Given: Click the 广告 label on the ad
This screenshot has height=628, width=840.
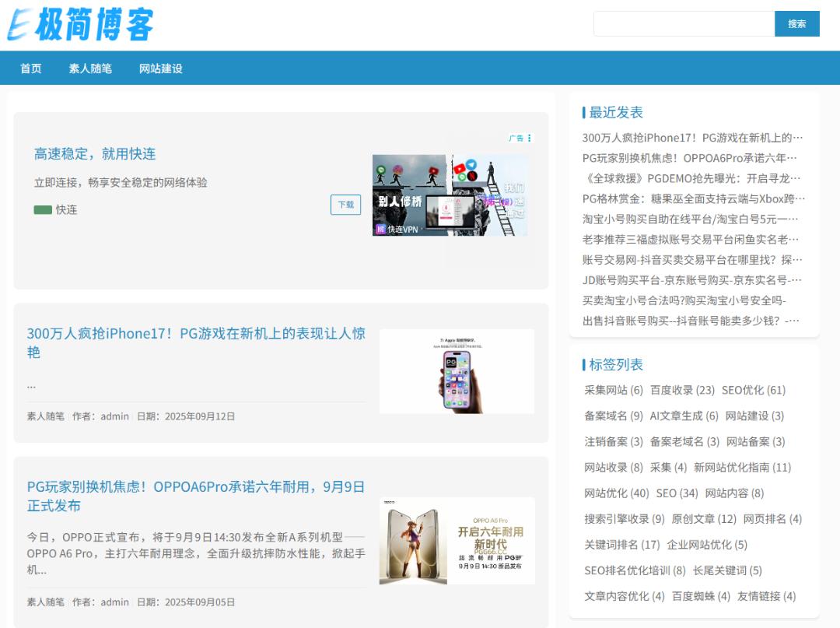Looking at the screenshot, I should [516, 138].
